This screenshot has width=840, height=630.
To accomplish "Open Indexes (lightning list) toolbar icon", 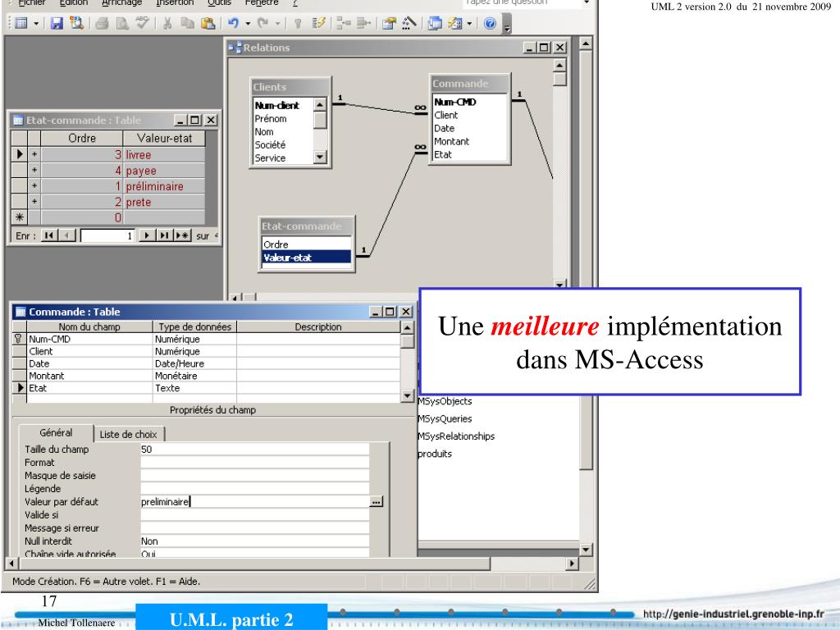I will point(319,24).
